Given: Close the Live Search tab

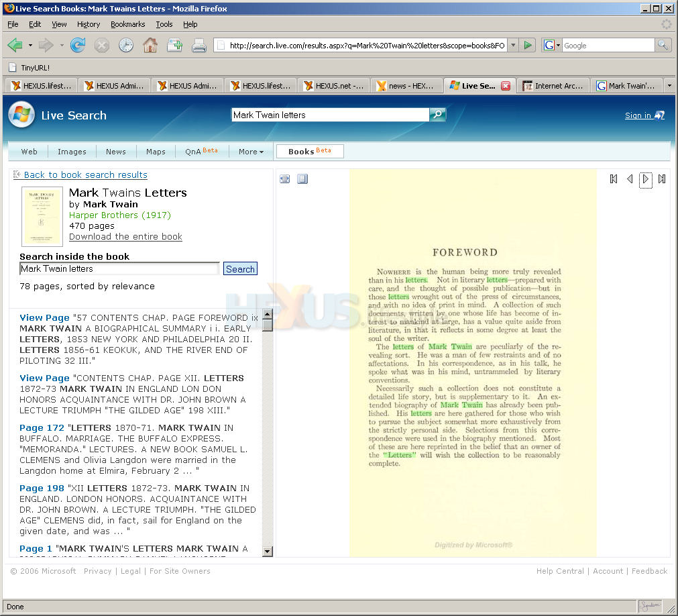Looking at the screenshot, I should click(505, 86).
